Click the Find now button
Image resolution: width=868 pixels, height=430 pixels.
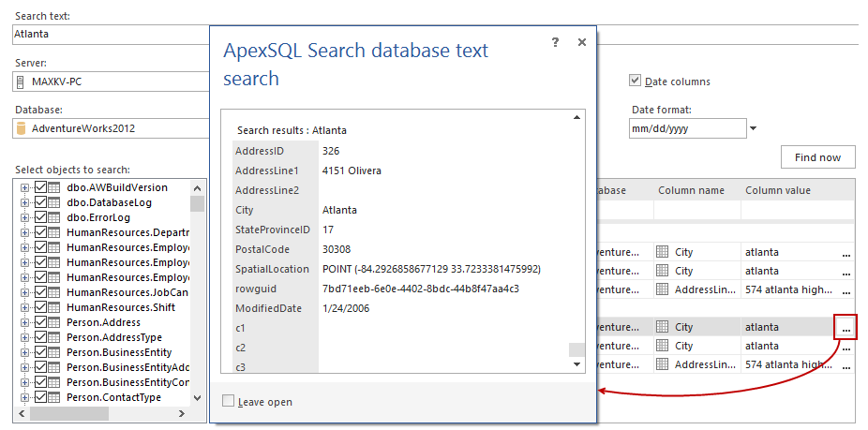[817, 157]
